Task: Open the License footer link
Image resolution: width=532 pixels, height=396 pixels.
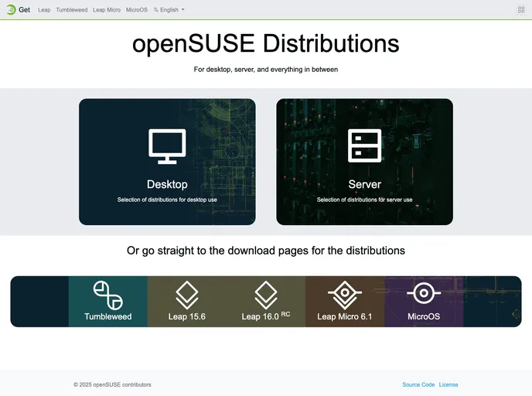Action: 448,384
